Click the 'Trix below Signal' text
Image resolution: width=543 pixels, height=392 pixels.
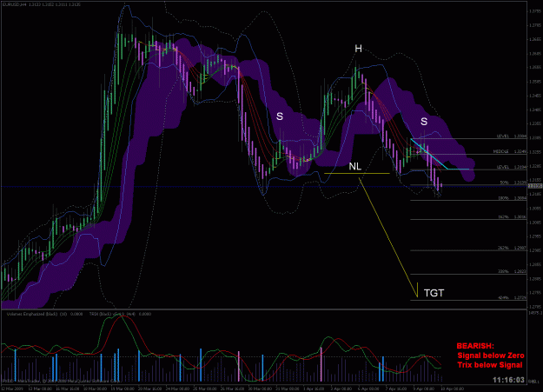coord(490,365)
